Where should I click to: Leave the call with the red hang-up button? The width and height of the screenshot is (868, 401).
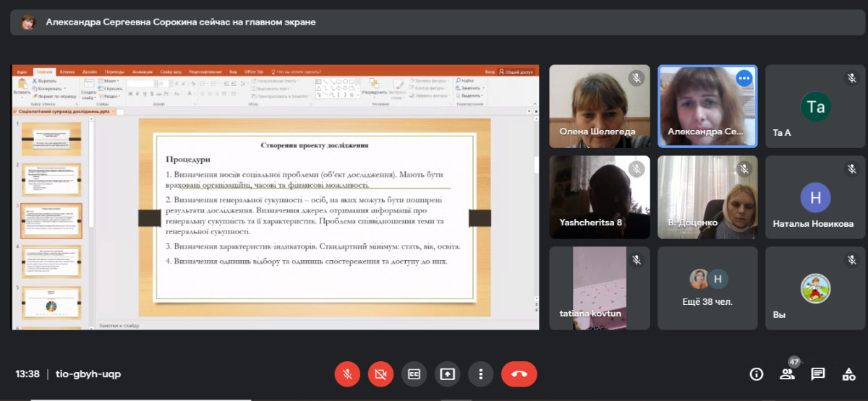(519, 374)
